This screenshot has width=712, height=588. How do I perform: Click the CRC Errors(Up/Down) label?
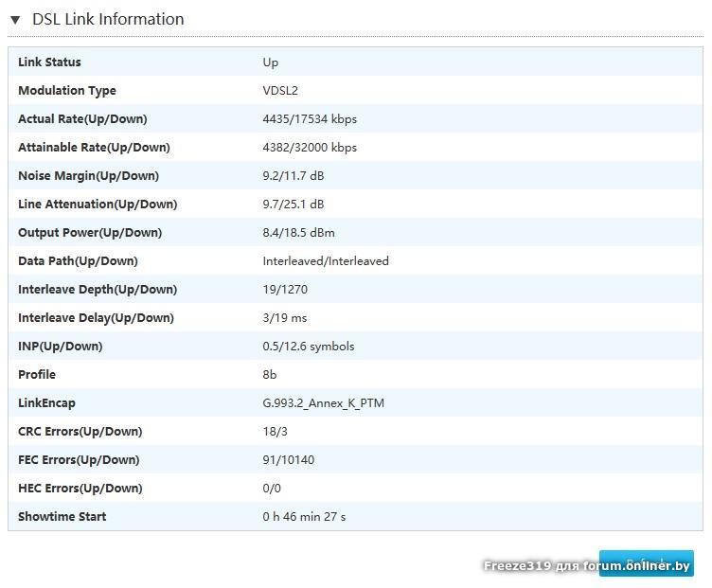pos(80,432)
